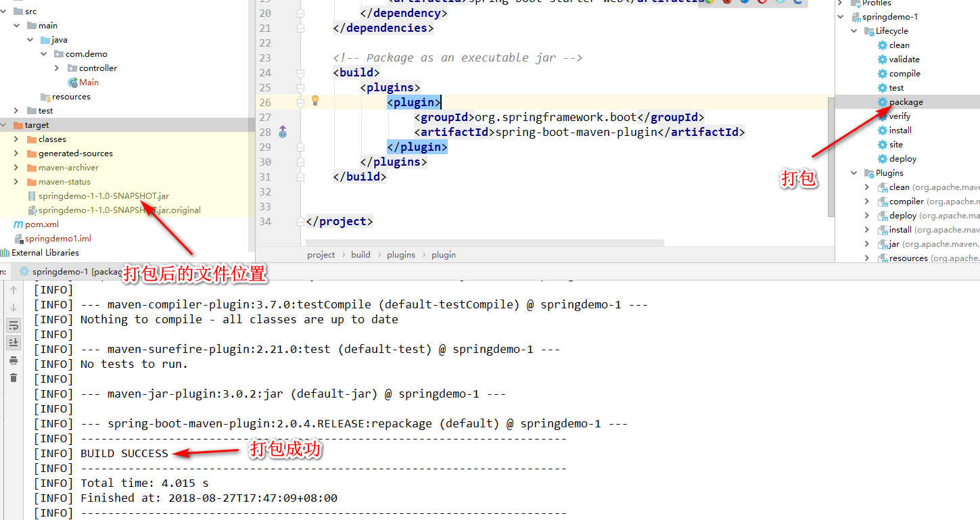Run the verify lifecycle goal
This screenshot has height=520, width=980.
[x=900, y=116]
